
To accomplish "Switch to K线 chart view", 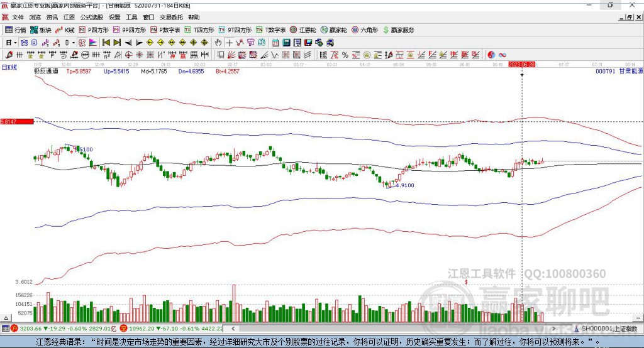I will [x=65, y=30].
